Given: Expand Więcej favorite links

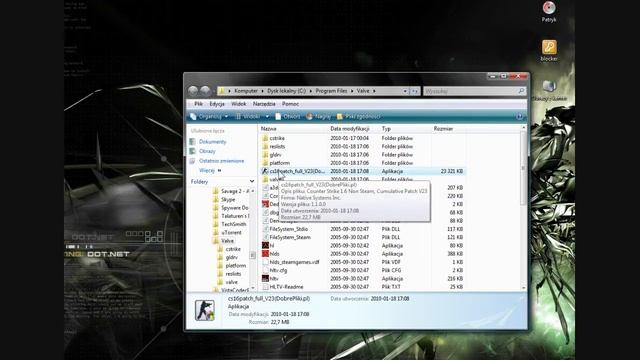Looking at the screenshot, I should tap(210, 170).
